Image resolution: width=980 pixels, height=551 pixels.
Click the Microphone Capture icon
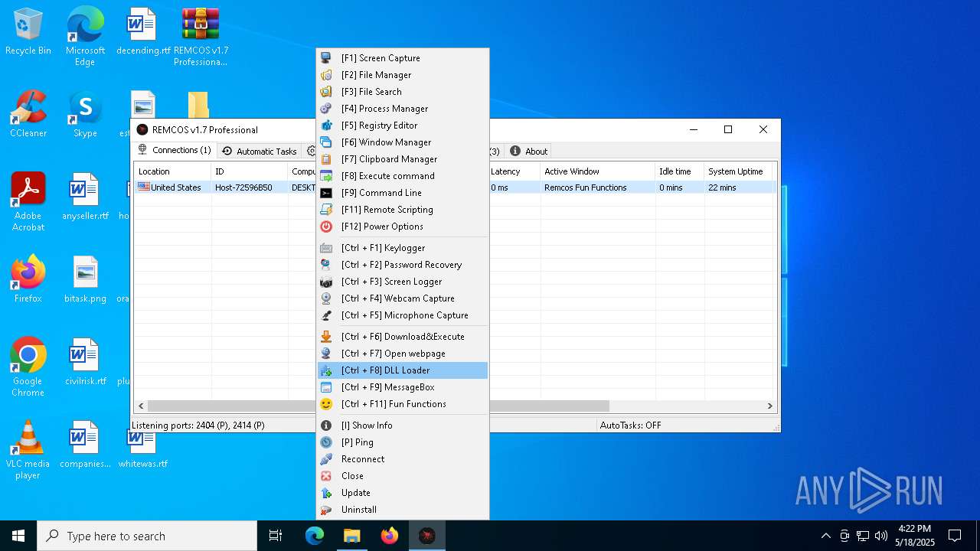326,315
